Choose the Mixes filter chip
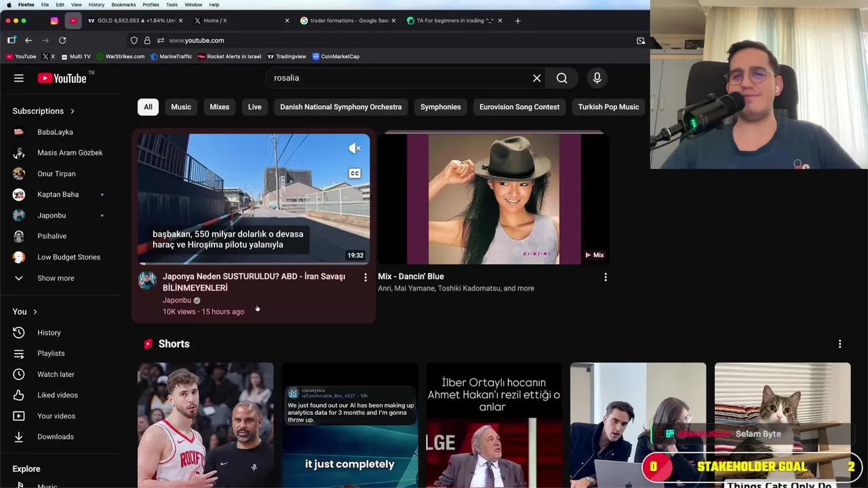This screenshot has width=868, height=488. point(219,107)
